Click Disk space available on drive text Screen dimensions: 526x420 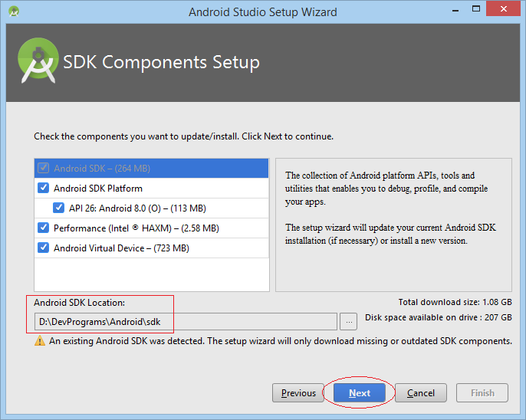439,317
